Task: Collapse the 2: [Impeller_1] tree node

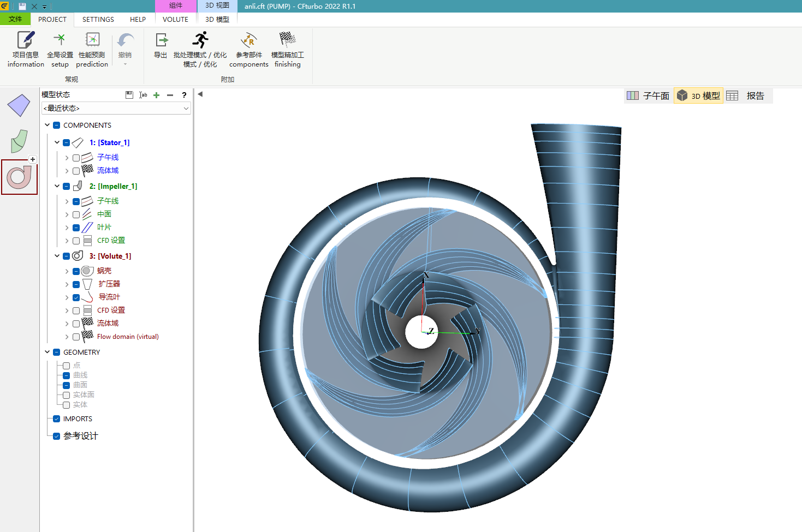Action: point(57,186)
